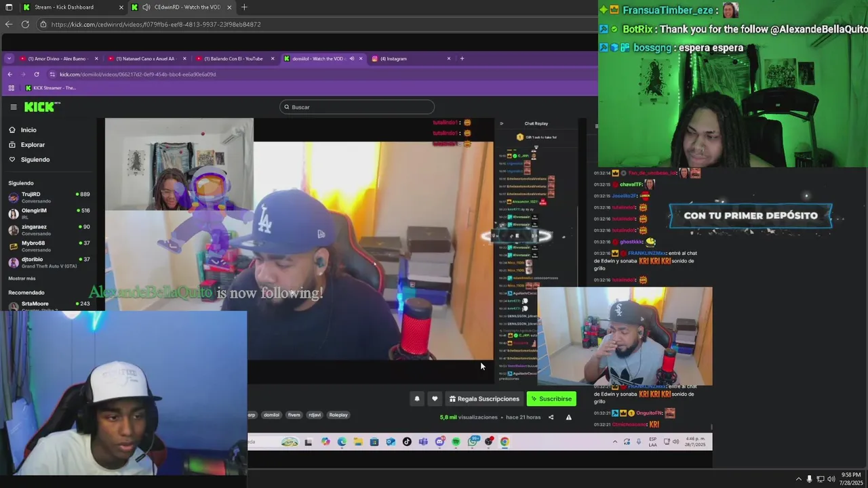Enable notifications with the bell button
The width and height of the screenshot is (868, 488).
(417, 399)
